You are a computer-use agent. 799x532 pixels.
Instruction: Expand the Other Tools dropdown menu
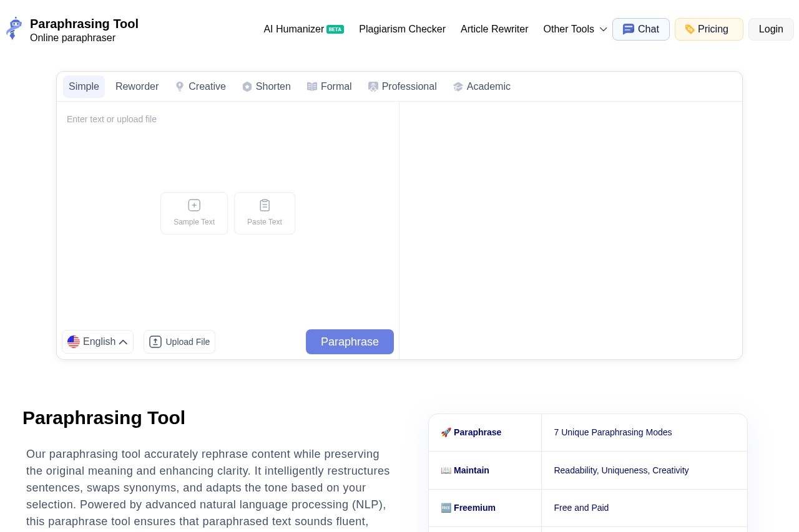[574, 29]
